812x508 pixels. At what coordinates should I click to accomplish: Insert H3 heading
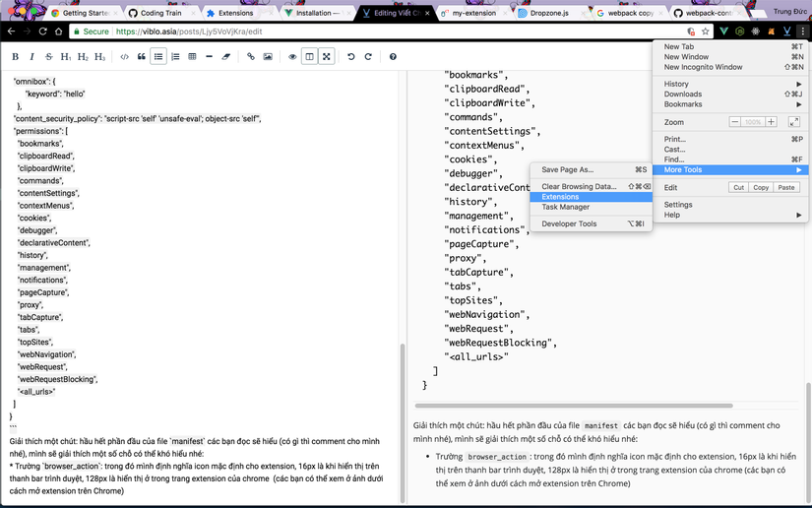[x=100, y=57]
